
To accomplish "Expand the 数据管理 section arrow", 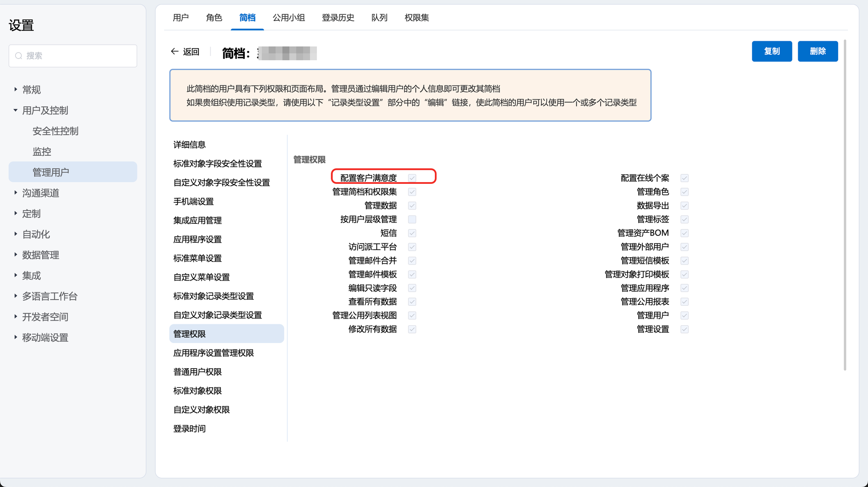I will [16, 255].
